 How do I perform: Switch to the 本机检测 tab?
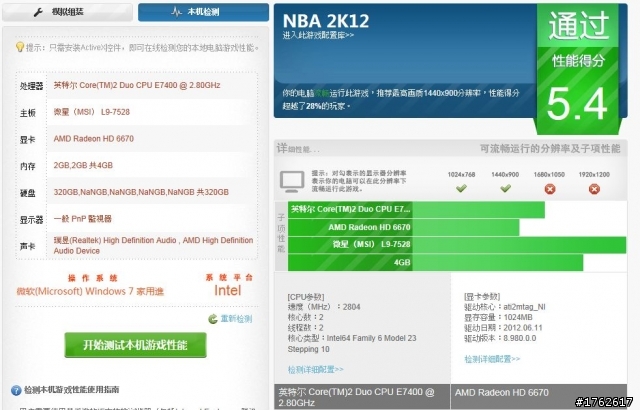click(203, 12)
